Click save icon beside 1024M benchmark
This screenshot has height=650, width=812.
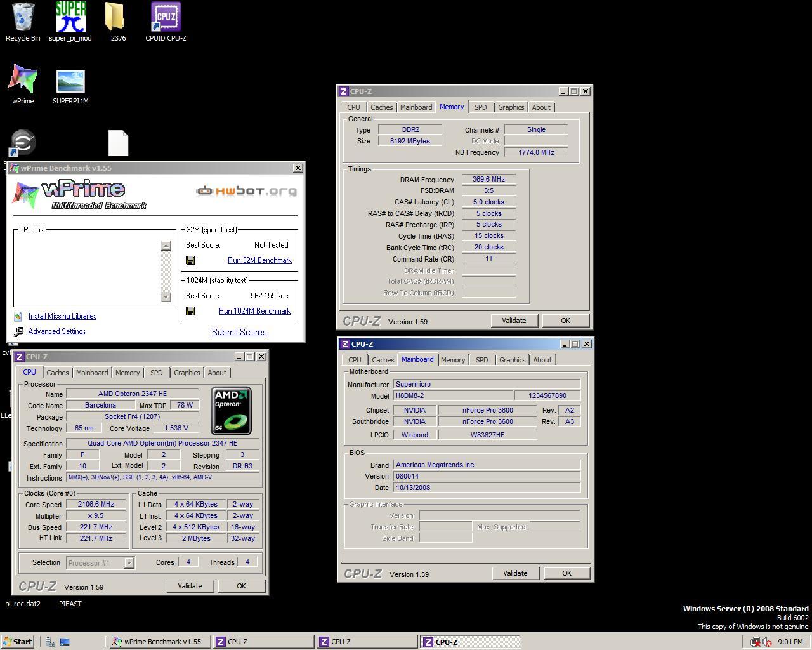pos(190,311)
